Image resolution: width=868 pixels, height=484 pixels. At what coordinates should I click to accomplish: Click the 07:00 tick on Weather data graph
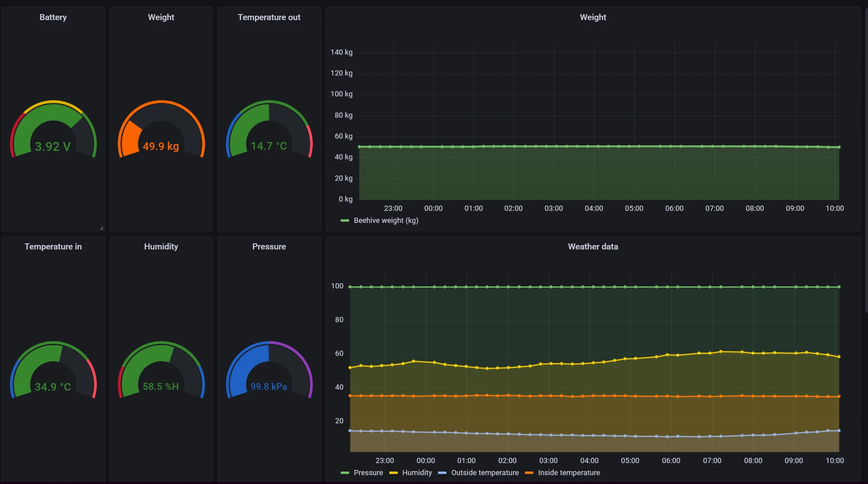click(x=712, y=461)
